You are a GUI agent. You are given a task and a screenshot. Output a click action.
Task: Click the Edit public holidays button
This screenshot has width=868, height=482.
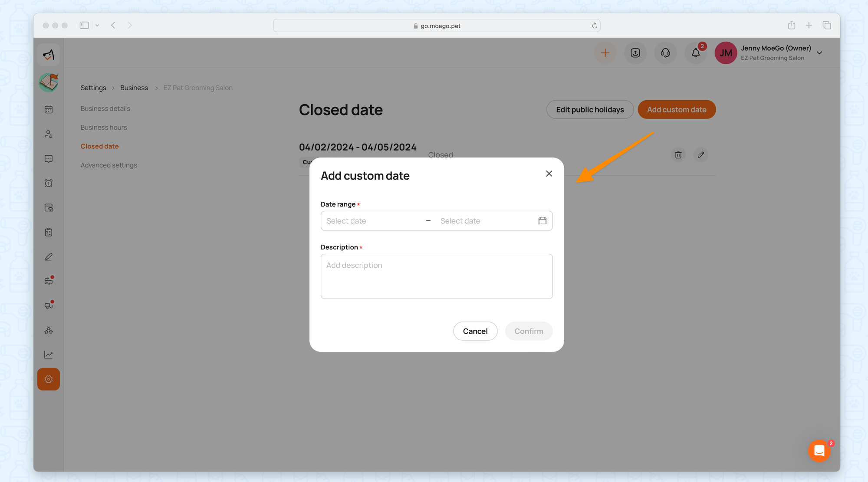(590, 110)
